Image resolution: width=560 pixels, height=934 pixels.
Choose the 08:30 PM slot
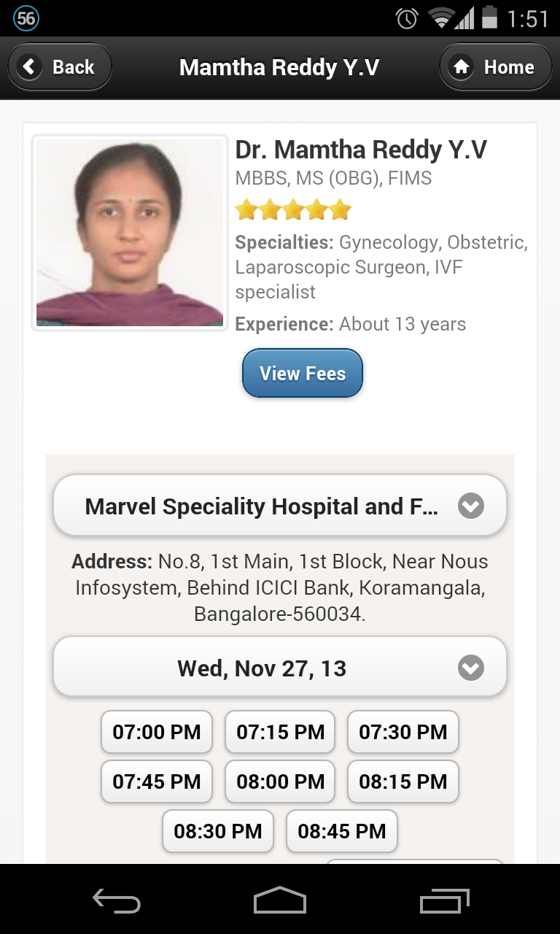[218, 831]
